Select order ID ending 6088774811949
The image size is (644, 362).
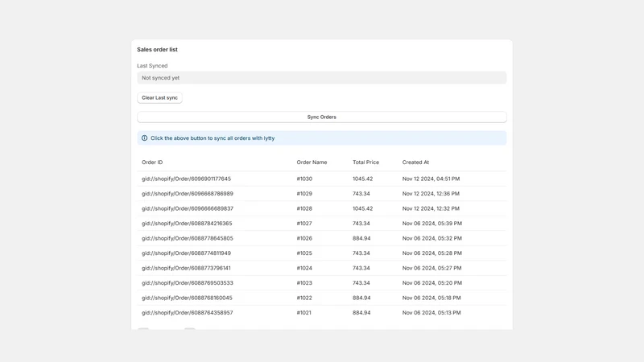point(186,253)
